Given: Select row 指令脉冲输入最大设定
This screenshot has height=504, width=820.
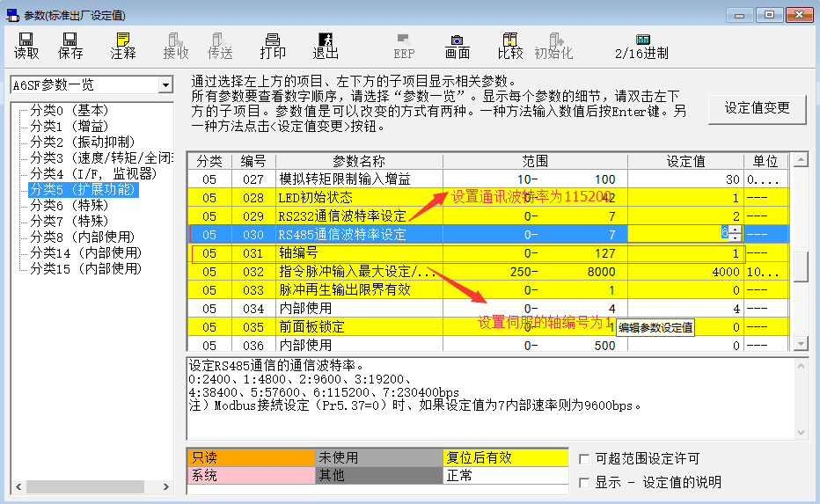Looking at the screenshot, I should [488, 271].
